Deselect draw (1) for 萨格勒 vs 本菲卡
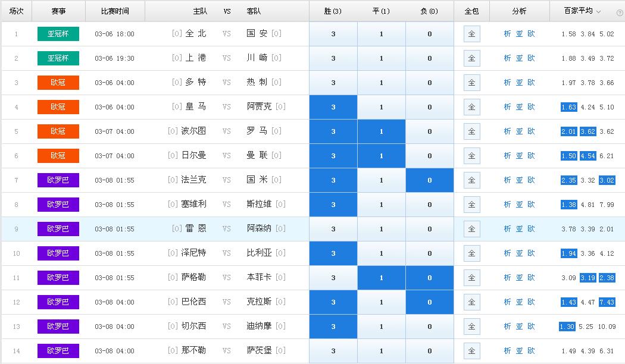625x364 pixels. 382,278
